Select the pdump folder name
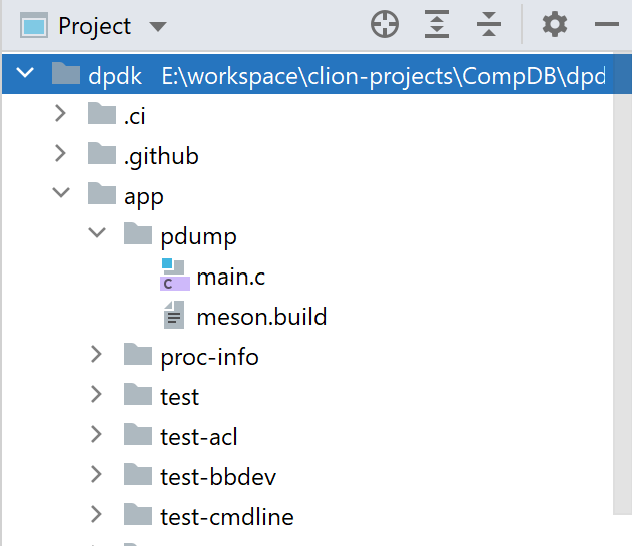This screenshot has width=632, height=546. pos(198,237)
